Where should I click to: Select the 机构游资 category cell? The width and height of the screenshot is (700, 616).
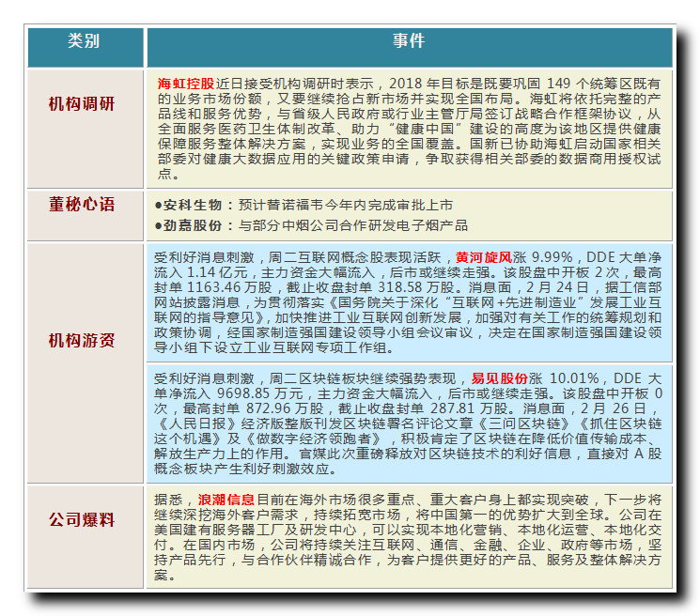(x=86, y=363)
